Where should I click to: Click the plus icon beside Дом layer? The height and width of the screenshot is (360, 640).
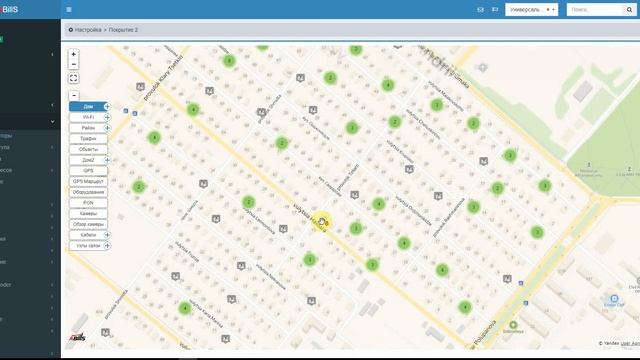pyautogui.click(x=107, y=107)
